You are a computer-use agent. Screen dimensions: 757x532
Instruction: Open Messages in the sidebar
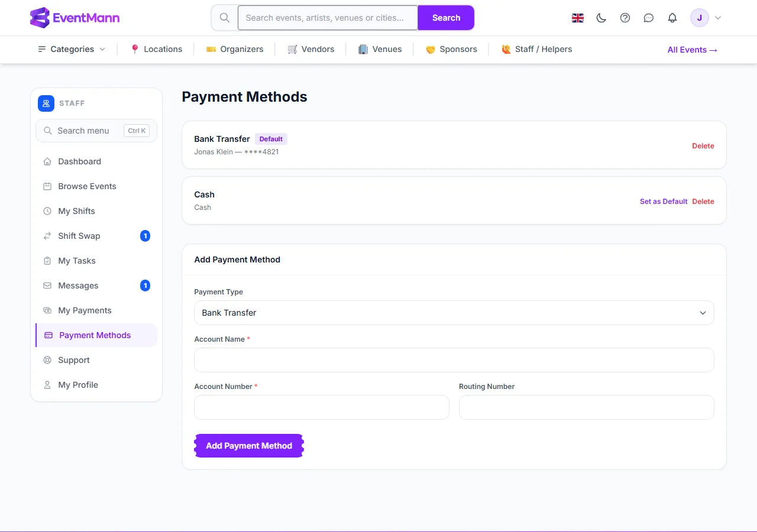tap(96, 286)
